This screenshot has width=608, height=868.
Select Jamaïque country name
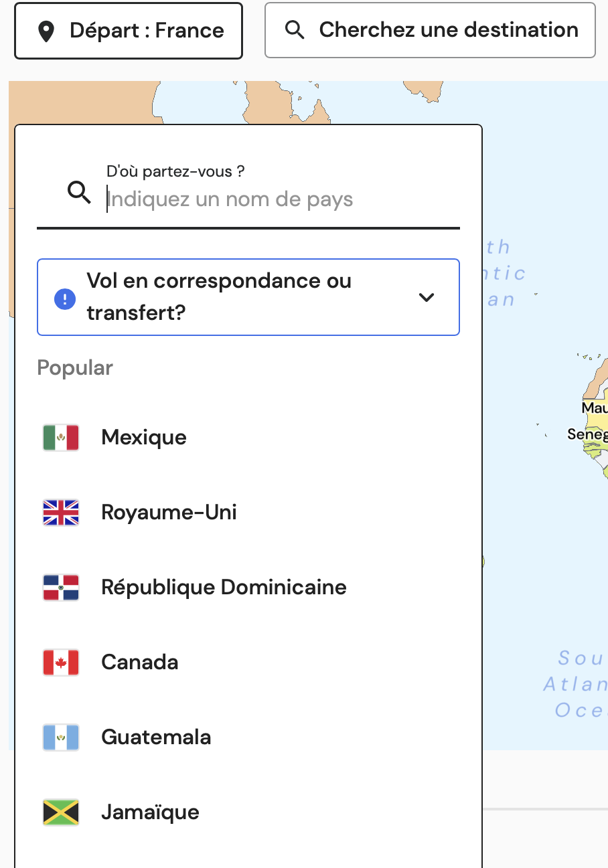pyautogui.click(x=150, y=812)
